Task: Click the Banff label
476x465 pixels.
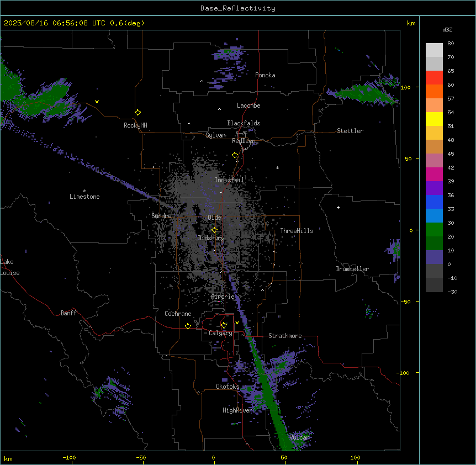Action: pyautogui.click(x=68, y=313)
